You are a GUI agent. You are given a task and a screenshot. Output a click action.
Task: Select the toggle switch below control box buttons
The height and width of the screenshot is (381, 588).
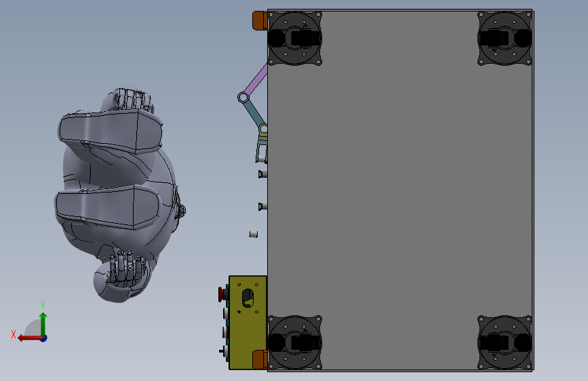pyautogui.click(x=224, y=351)
